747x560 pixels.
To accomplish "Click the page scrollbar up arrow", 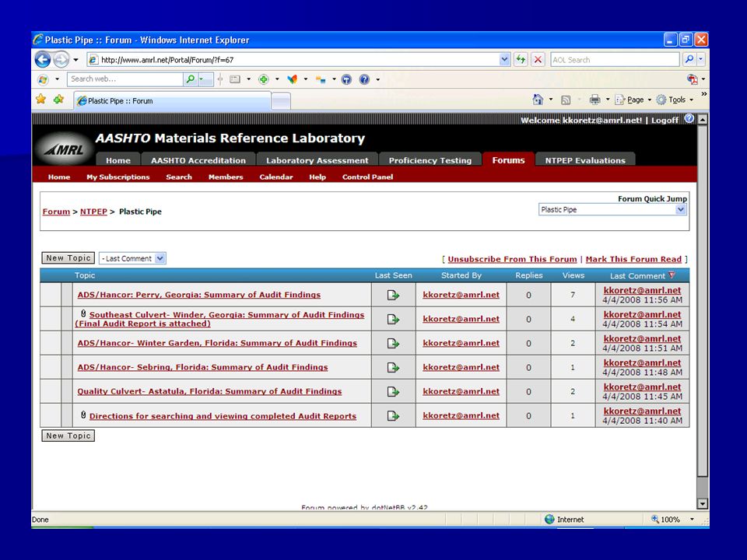I will pyautogui.click(x=702, y=120).
